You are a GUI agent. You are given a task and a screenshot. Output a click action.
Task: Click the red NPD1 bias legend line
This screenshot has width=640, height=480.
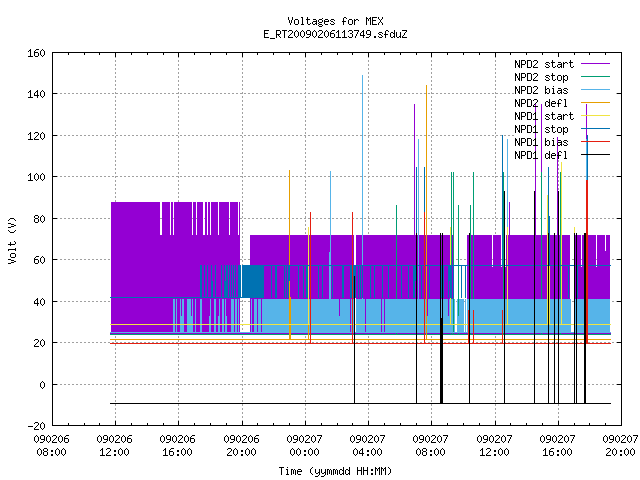click(x=596, y=142)
